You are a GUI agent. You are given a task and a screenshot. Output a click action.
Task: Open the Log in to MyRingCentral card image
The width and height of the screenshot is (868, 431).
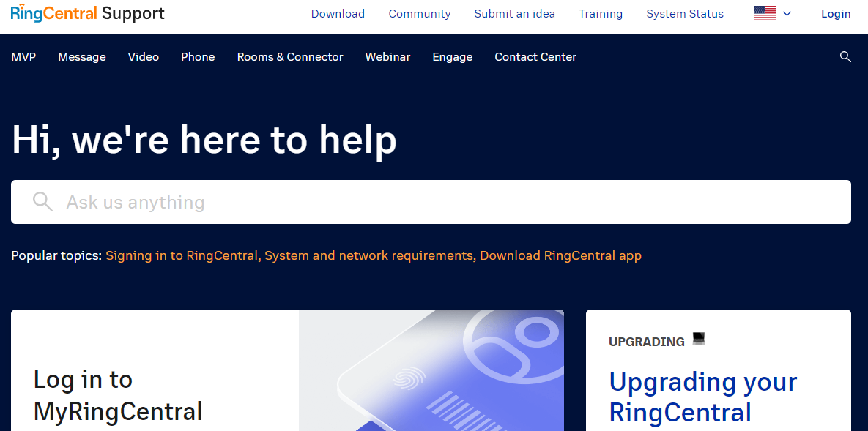431,370
